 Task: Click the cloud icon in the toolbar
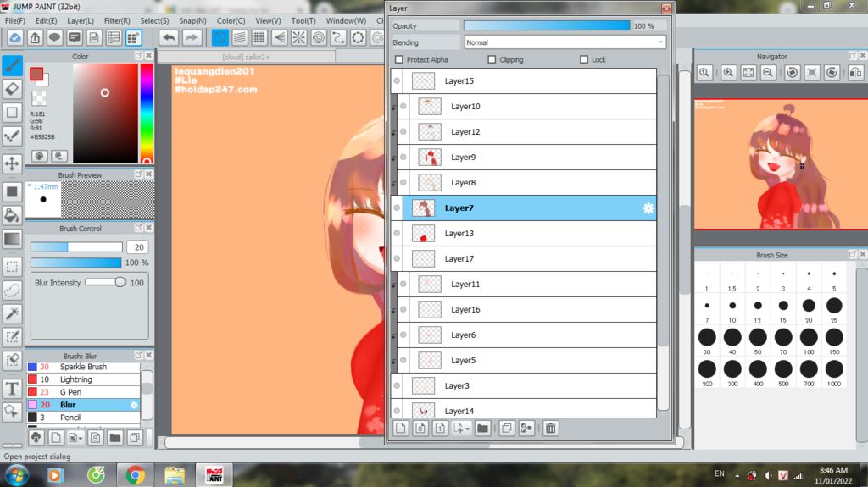[x=15, y=37]
